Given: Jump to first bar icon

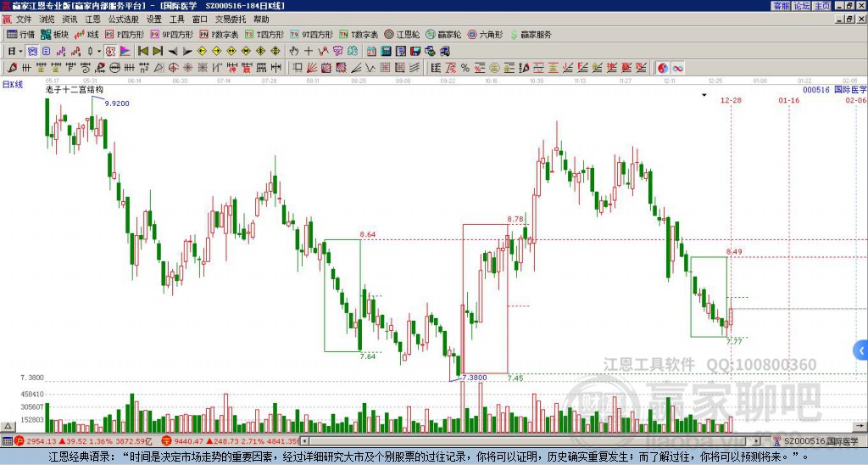Looking at the screenshot, I should 142,52.
